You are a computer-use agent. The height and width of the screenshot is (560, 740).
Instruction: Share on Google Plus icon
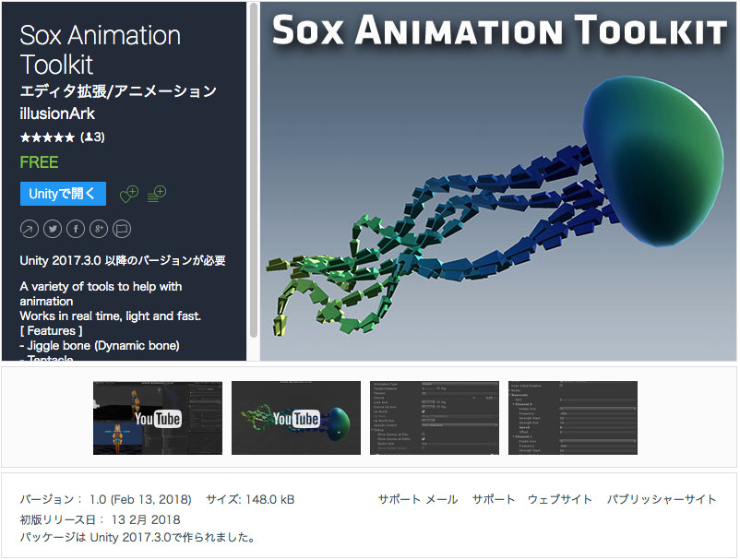point(99,230)
